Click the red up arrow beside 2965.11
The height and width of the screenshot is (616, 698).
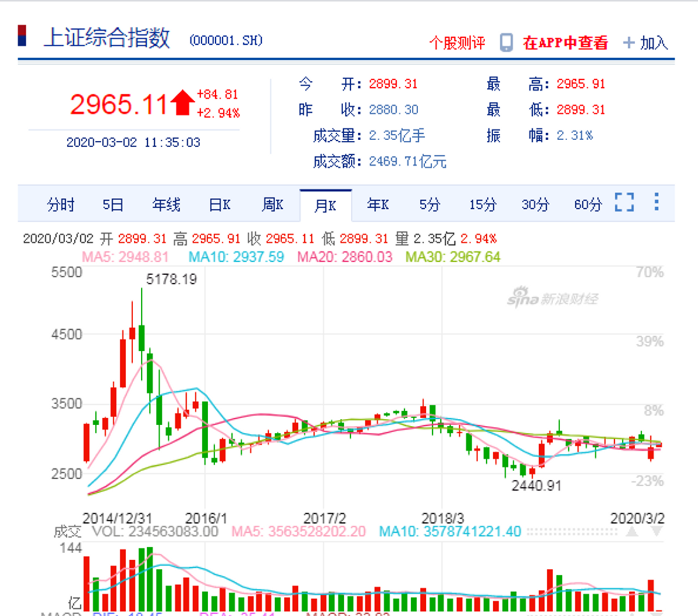pyautogui.click(x=183, y=102)
